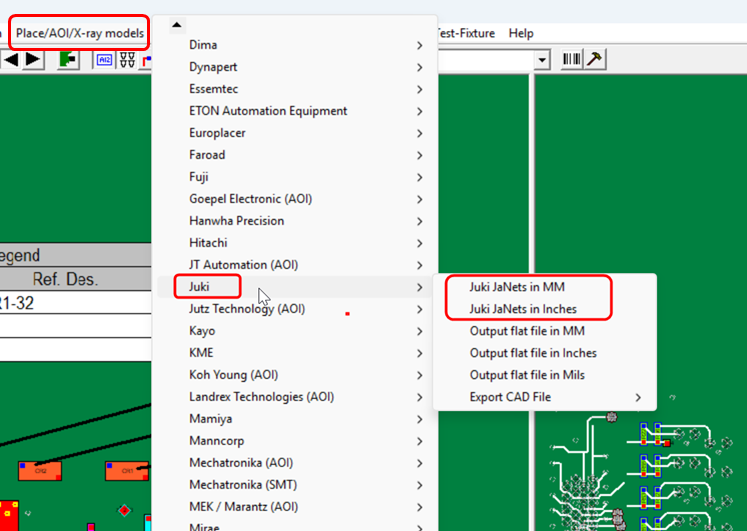Click the Ref. Des. column header
This screenshot has height=531, width=747.
tap(67, 279)
